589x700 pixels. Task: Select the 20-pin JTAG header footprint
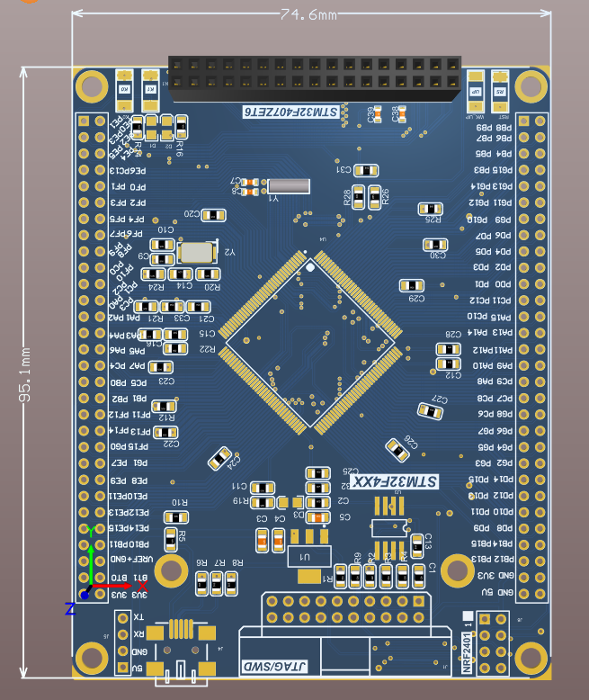click(x=345, y=609)
